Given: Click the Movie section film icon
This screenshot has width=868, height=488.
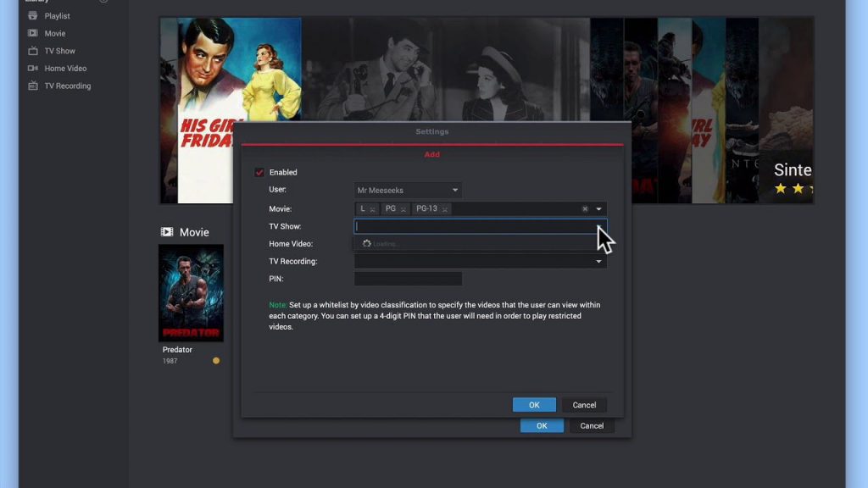Looking at the screenshot, I should pyautogui.click(x=167, y=232).
